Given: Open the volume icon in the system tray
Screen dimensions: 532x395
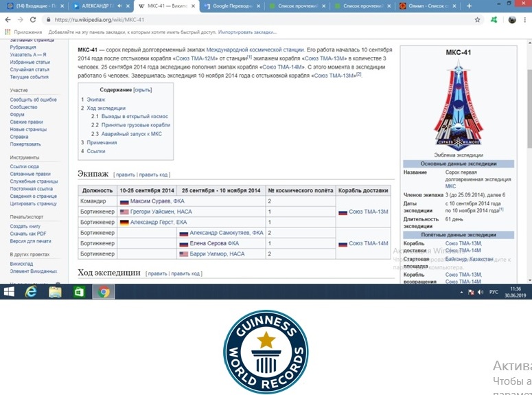Looking at the screenshot, I should (x=481, y=292).
